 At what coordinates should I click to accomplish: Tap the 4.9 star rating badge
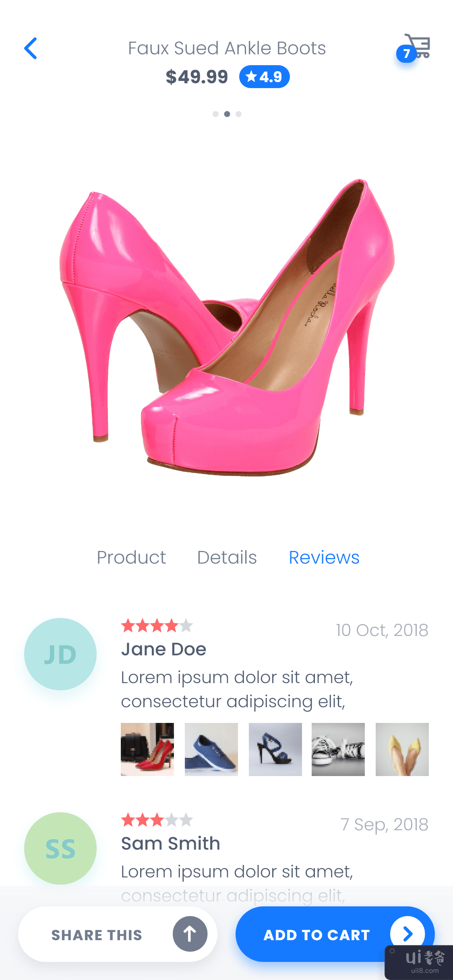click(264, 76)
